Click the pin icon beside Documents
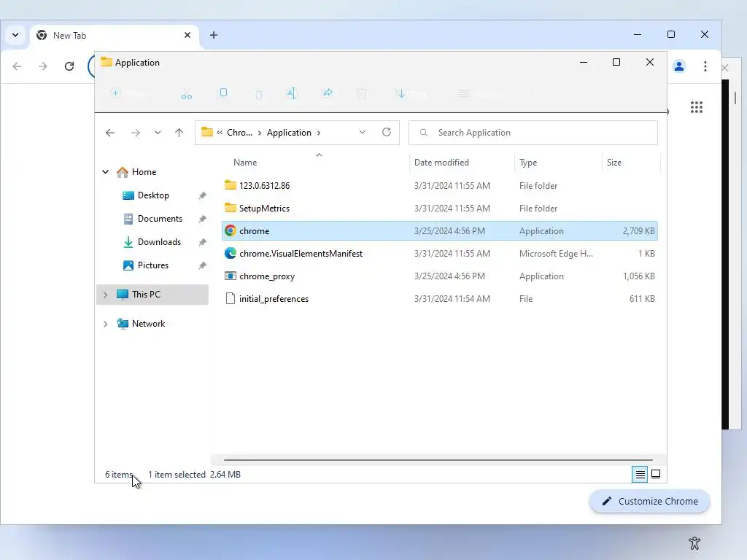Image resolution: width=747 pixels, height=560 pixels. (203, 219)
